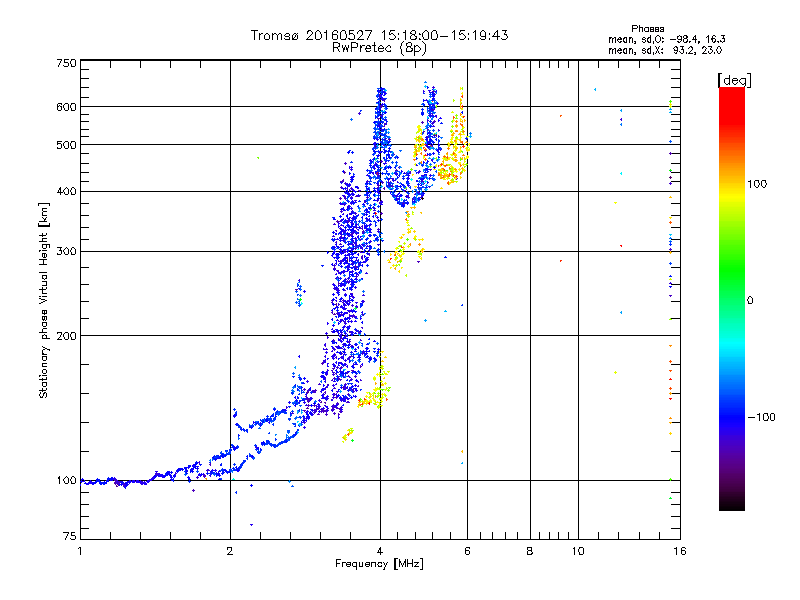Click the colorbar tick label "-100"
Image resolution: width=800 pixels, height=600 pixels.
click(x=761, y=417)
